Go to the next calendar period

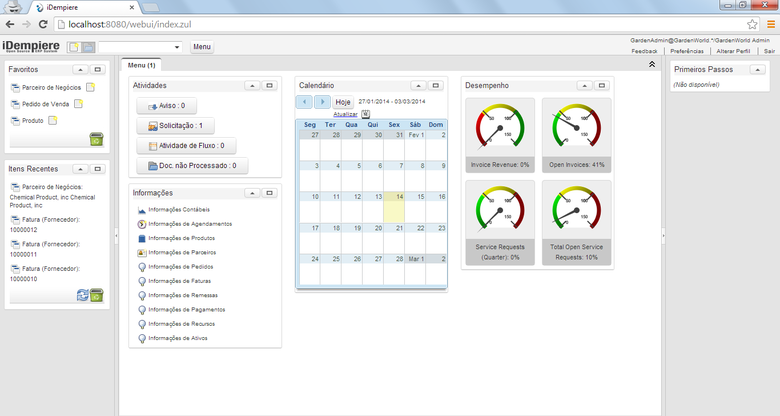click(322, 102)
